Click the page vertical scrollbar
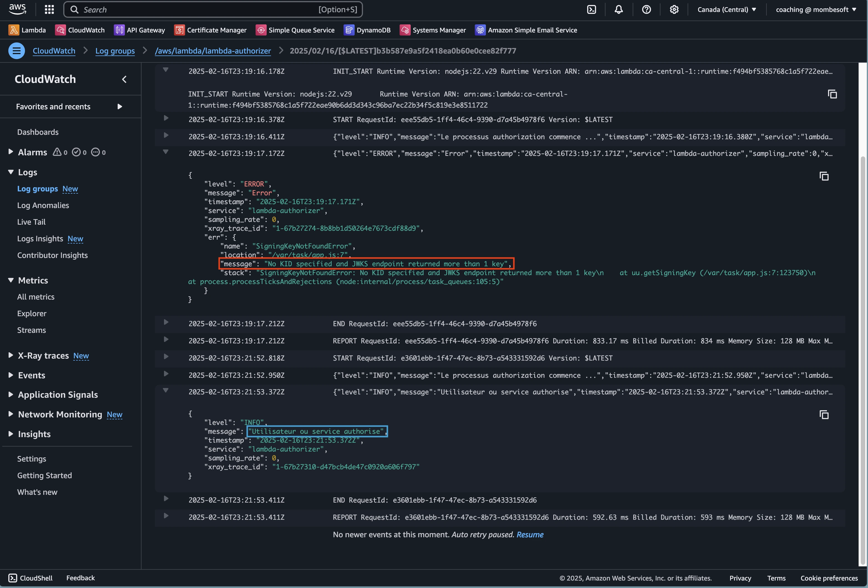This screenshot has width=868, height=588. 862,360
